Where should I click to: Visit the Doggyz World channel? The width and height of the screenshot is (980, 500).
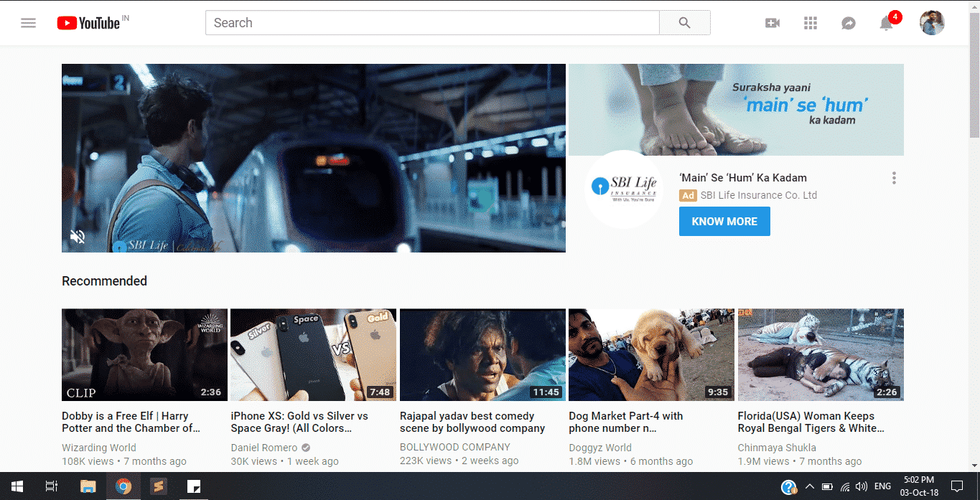pyautogui.click(x=600, y=448)
